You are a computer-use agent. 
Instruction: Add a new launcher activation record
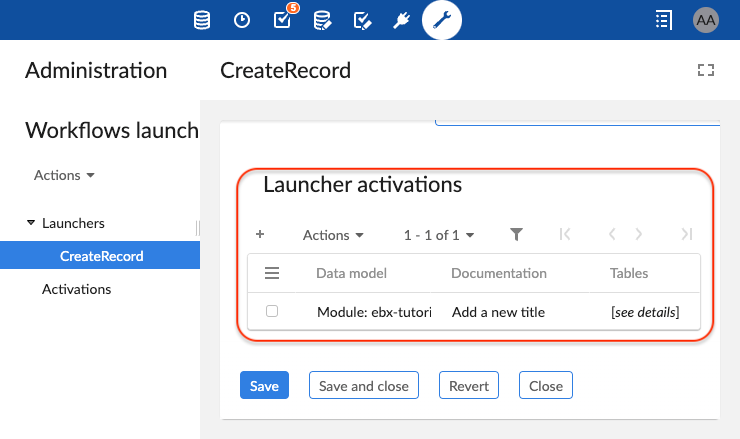[x=260, y=235]
